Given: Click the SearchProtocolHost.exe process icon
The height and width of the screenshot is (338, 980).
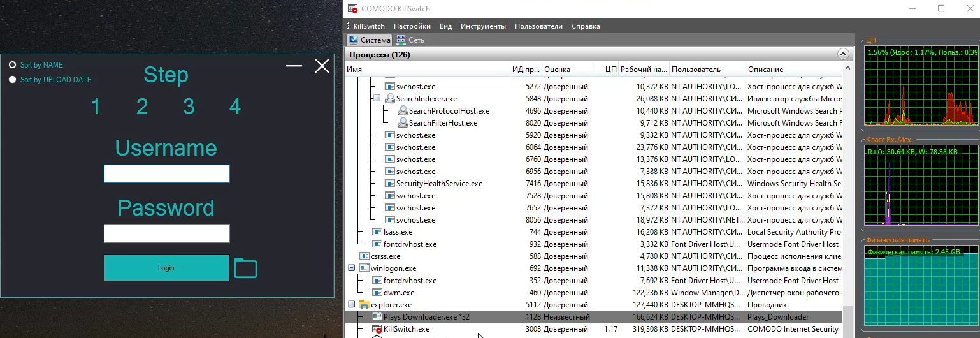Looking at the screenshot, I should point(403,111).
